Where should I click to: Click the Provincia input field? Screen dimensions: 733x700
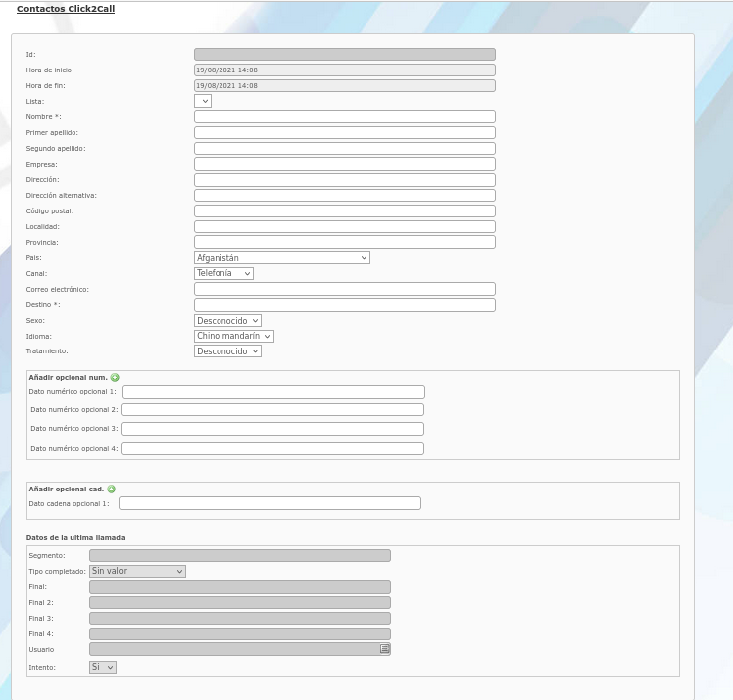(345, 242)
